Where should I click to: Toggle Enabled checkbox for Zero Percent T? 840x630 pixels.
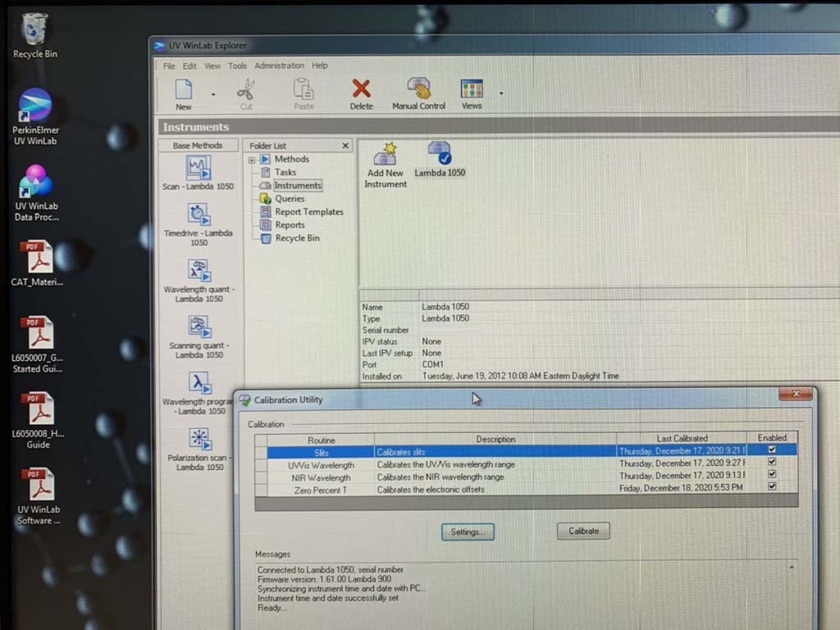pos(772,486)
